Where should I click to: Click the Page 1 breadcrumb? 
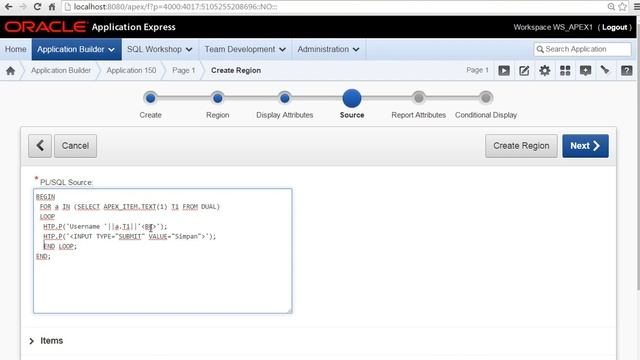pos(183,71)
